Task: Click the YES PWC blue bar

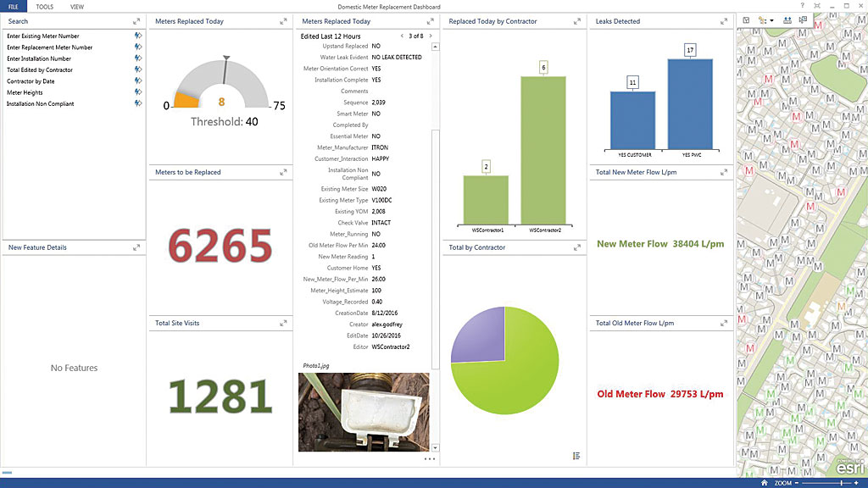Action: (x=690, y=104)
